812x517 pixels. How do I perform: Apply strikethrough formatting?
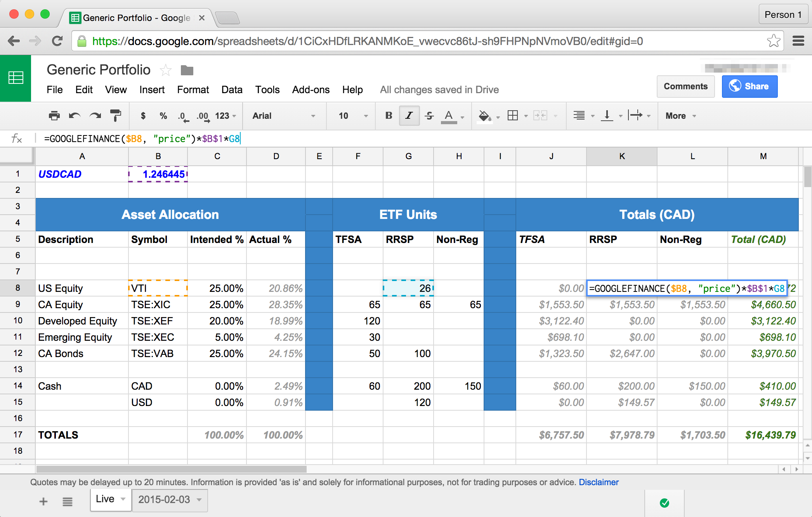429,116
